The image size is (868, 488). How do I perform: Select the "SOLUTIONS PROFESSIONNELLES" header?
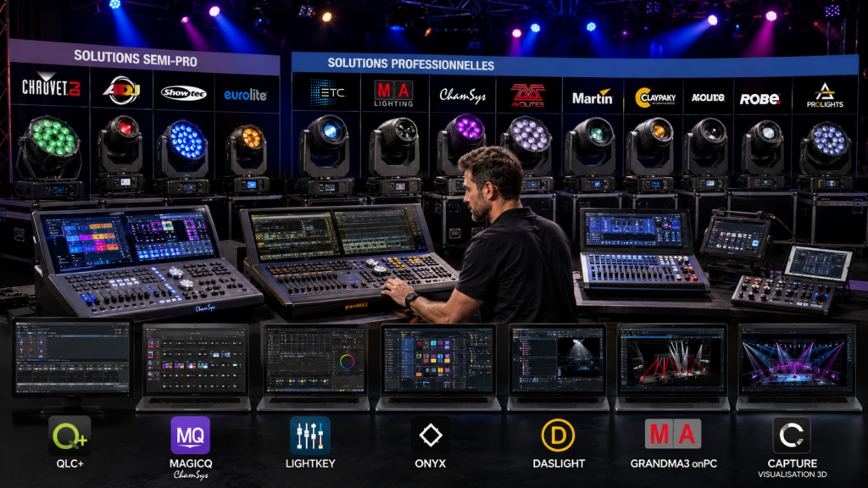[411, 64]
